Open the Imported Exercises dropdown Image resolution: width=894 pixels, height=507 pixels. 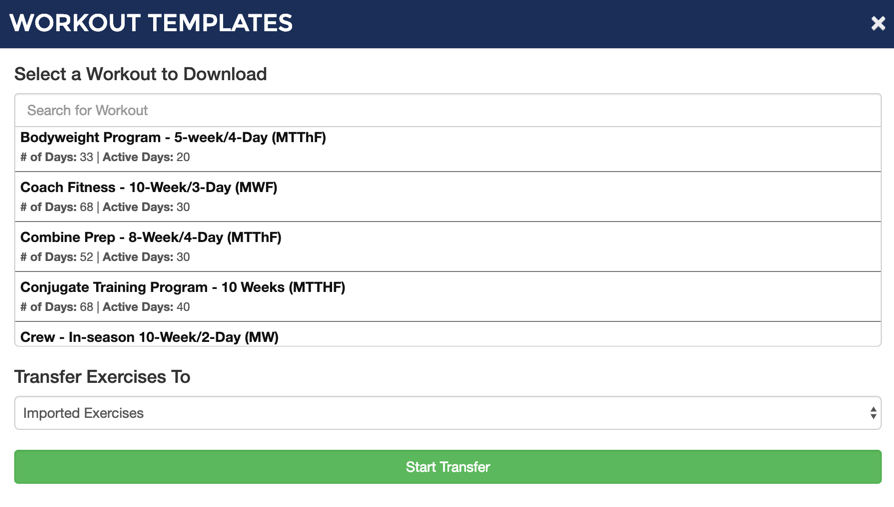point(448,413)
